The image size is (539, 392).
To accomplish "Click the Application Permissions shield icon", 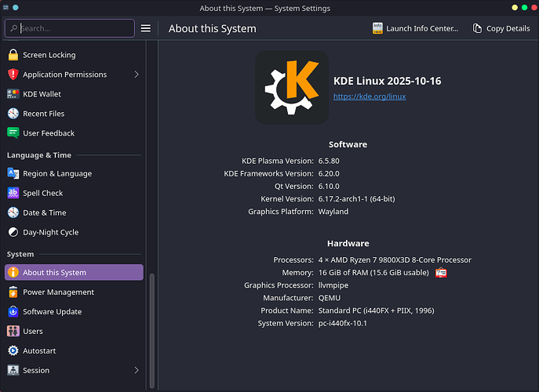I will point(13,74).
